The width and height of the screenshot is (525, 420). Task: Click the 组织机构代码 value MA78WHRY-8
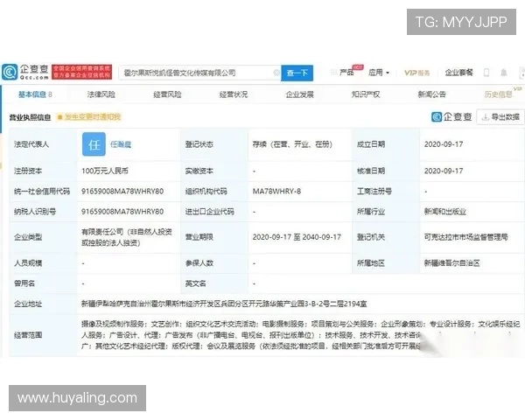tap(276, 192)
